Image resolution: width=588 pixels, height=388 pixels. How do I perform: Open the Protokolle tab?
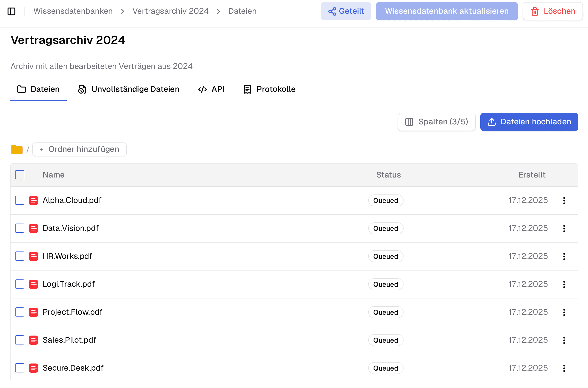tap(269, 89)
